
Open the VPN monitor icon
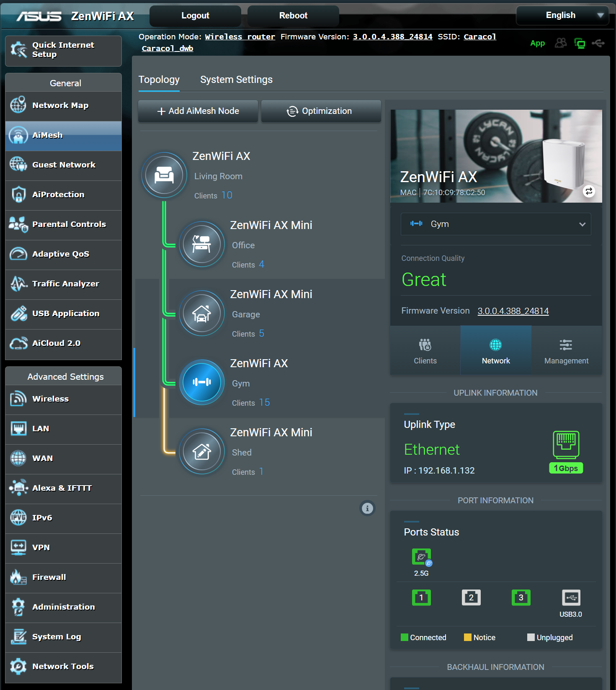tap(18, 547)
